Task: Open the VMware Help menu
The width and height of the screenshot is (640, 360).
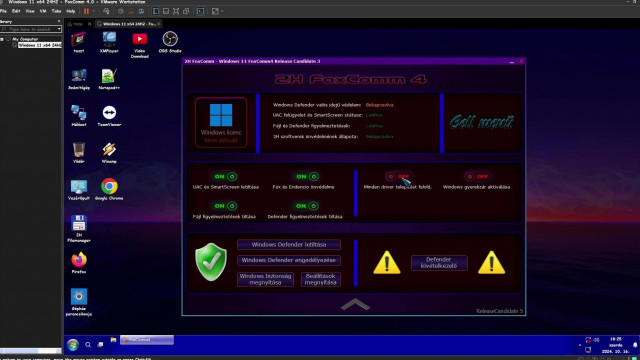Action: tap(71, 11)
